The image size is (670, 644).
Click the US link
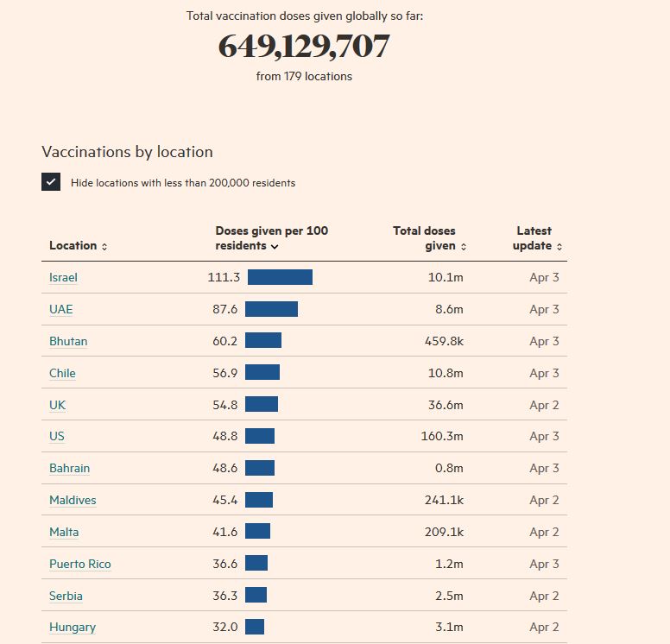[56, 436]
